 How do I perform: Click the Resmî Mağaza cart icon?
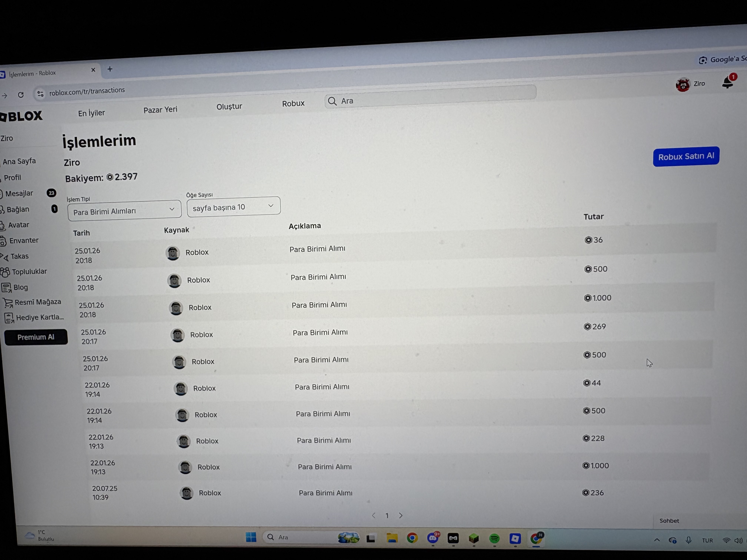tap(8, 303)
